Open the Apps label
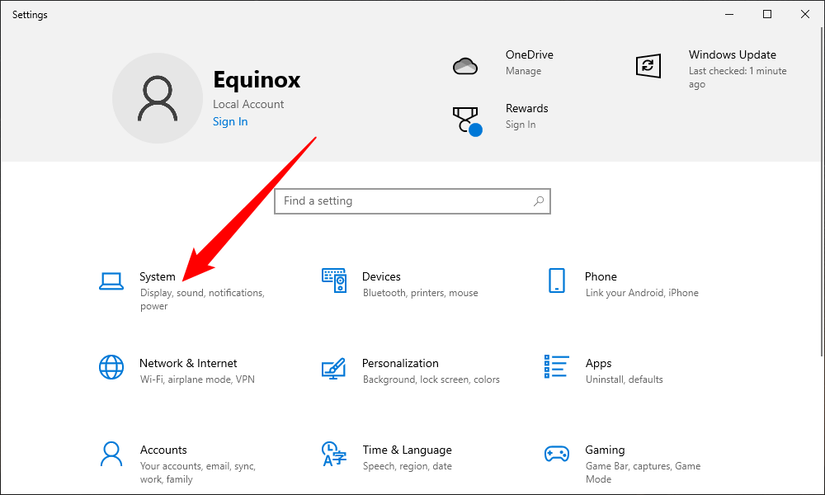 (598, 363)
